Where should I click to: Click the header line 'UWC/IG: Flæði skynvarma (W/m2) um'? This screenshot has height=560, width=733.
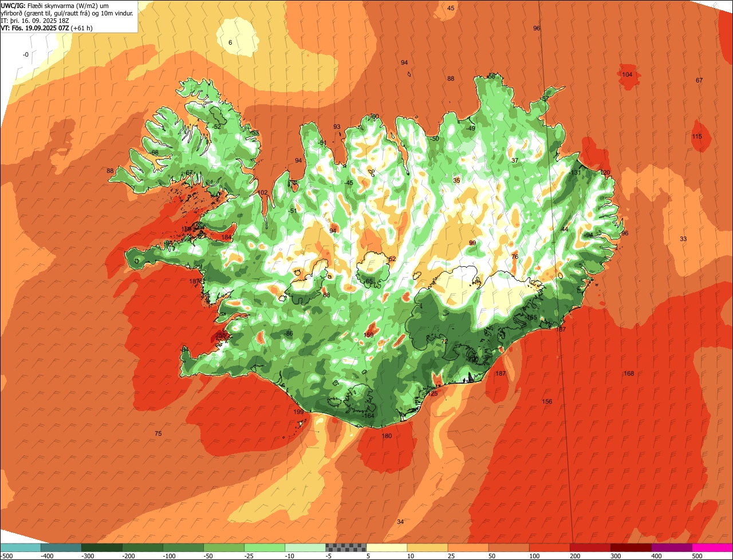pyautogui.click(x=55, y=5)
